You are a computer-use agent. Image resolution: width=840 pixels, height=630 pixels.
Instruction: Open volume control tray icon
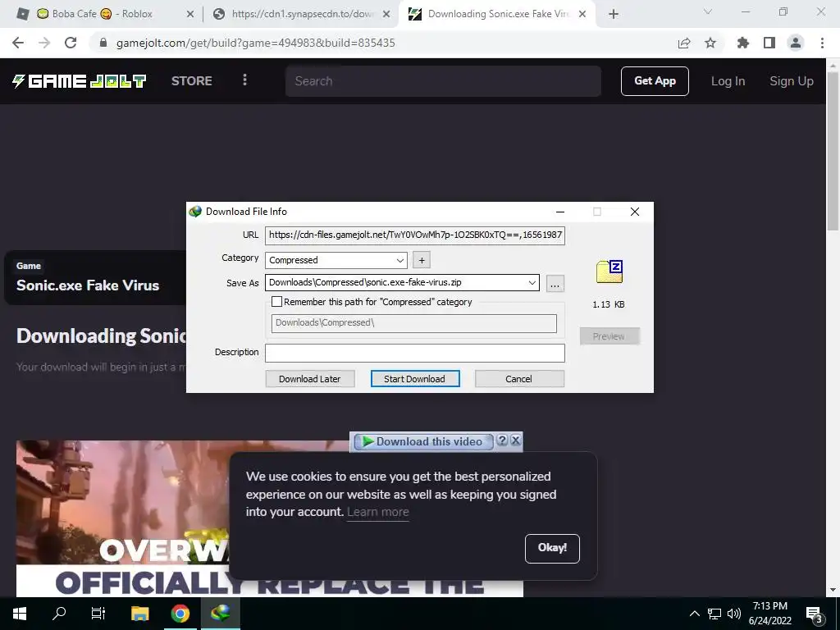(734, 614)
